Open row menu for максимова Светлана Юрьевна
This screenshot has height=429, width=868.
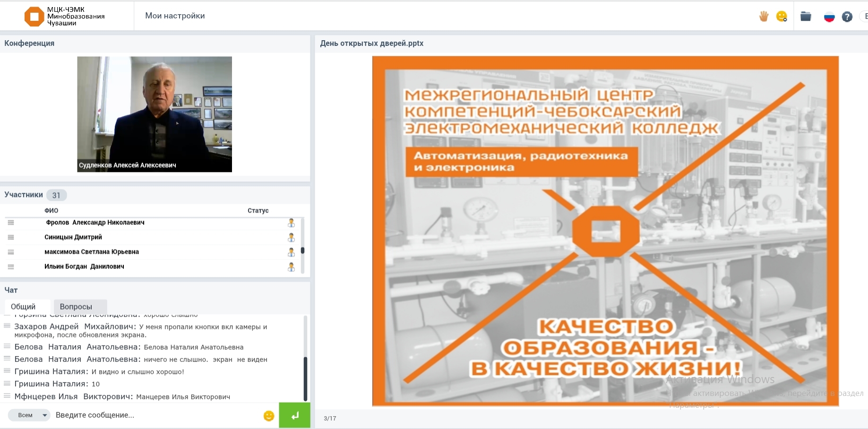tap(11, 252)
